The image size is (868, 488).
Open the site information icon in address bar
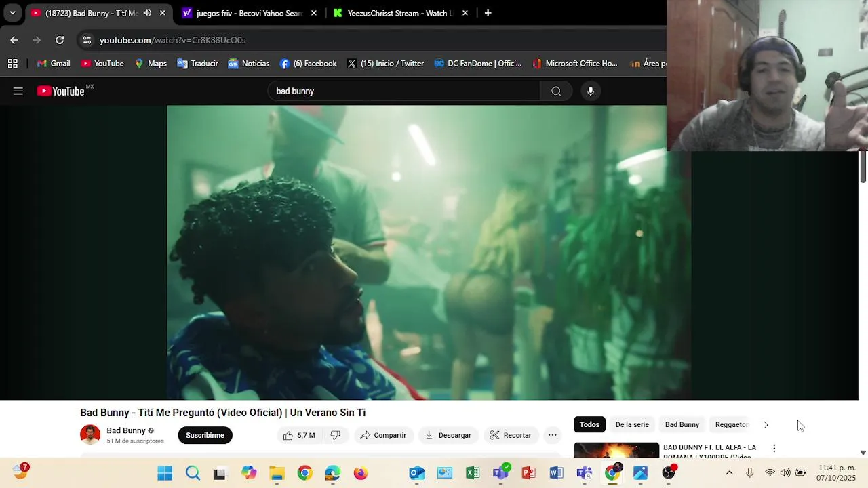[x=87, y=40]
